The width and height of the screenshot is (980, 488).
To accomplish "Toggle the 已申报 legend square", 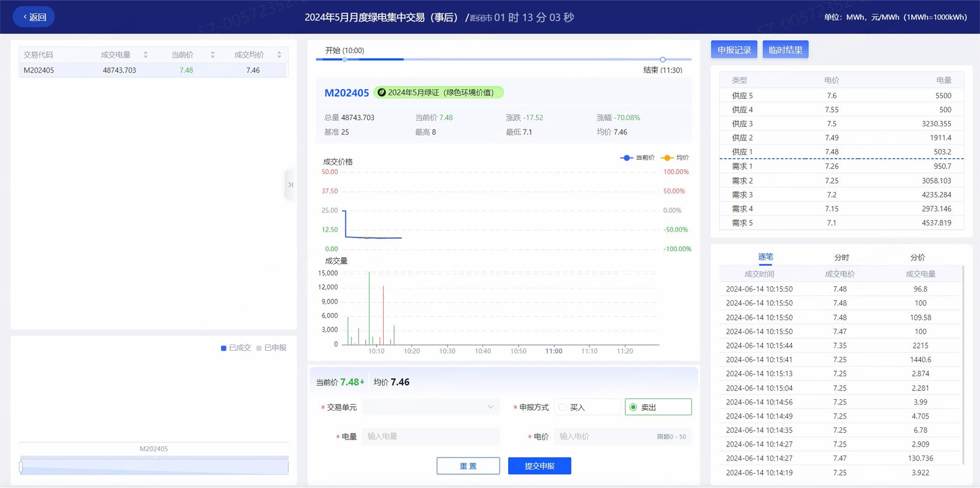I will click(259, 348).
